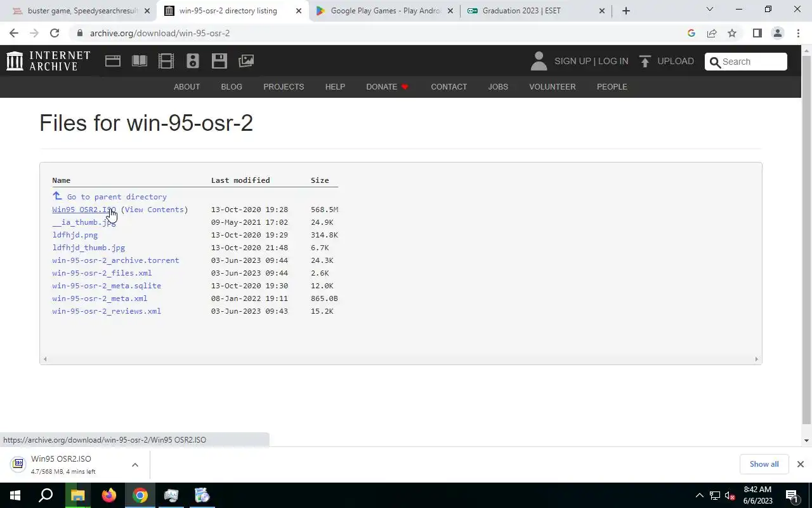
Task: Open the Chrome profile icon
Action: tap(777, 33)
